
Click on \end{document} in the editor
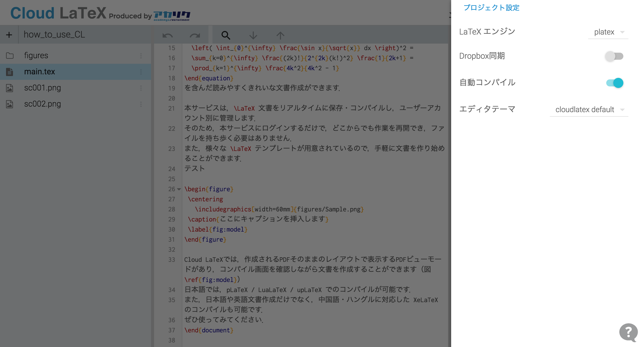[209, 330]
